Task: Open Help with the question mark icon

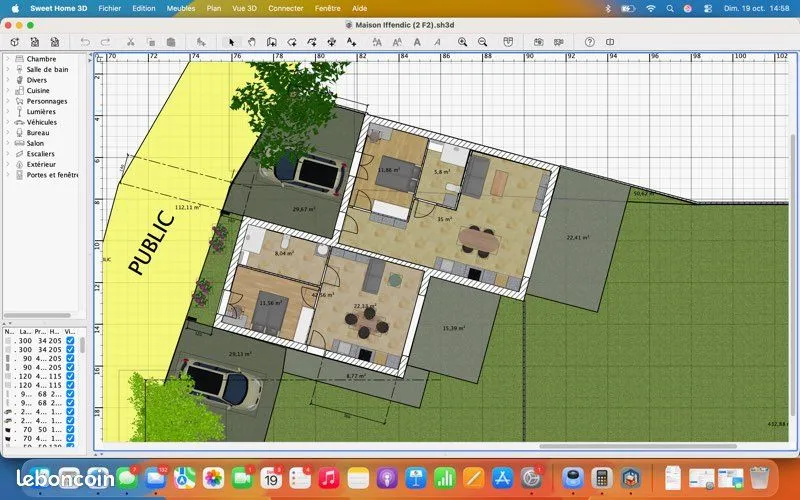Action: (x=589, y=42)
